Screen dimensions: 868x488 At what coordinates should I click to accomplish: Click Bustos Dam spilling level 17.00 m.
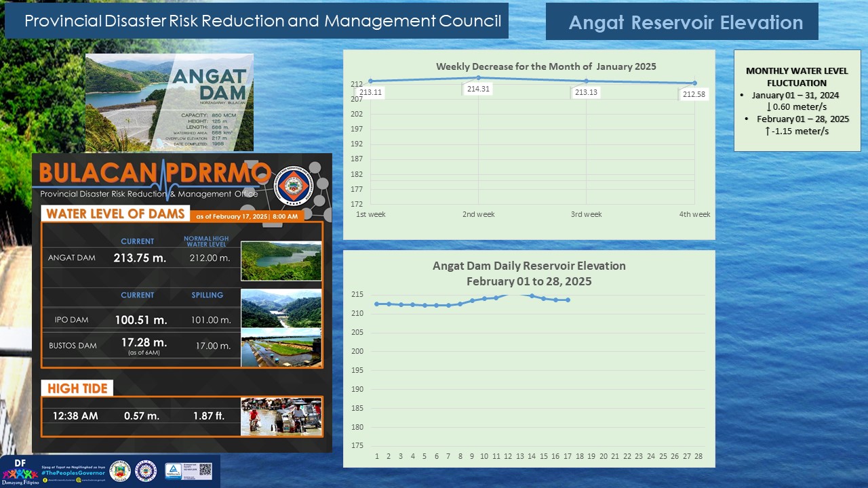[x=213, y=346]
